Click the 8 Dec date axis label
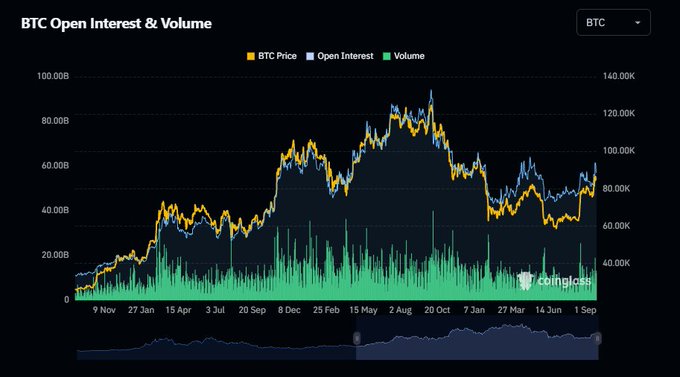 [x=289, y=310]
